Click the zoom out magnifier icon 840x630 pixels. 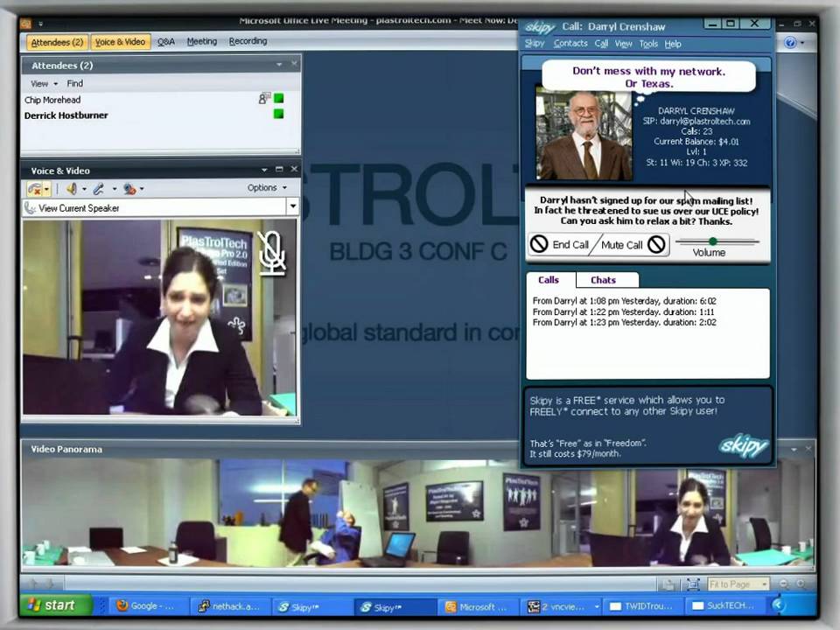[x=784, y=584]
